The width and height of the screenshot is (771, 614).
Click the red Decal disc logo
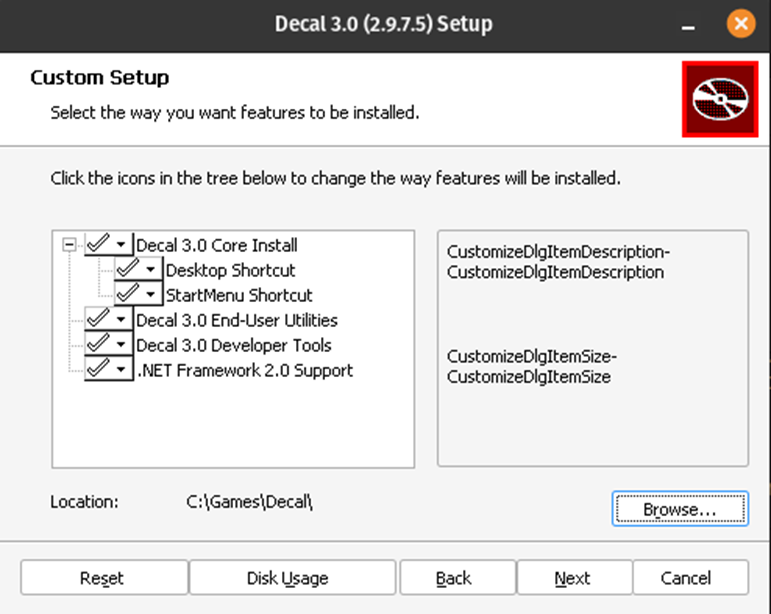[721, 98]
